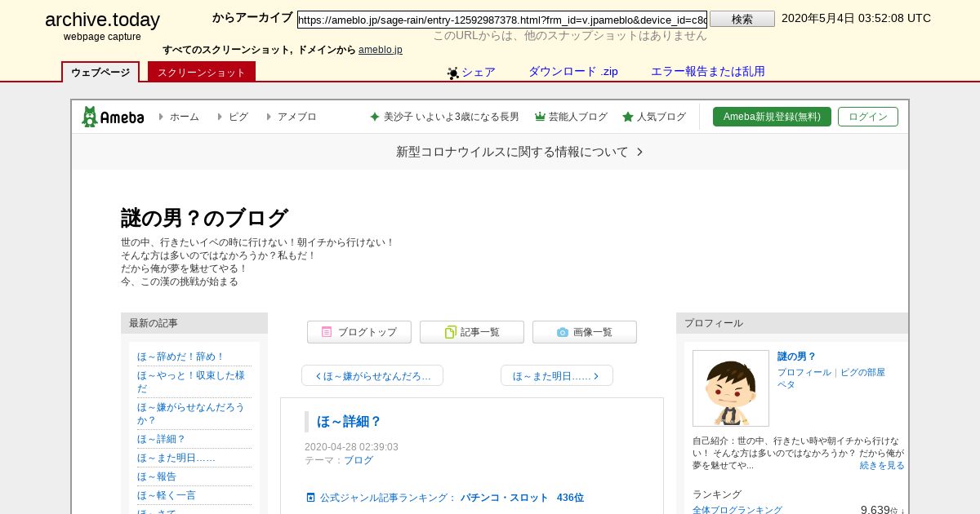The image size is (980, 514).
Task: Open recent entry ほ～詳細？ in sidebar
Action: [x=162, y=439]
